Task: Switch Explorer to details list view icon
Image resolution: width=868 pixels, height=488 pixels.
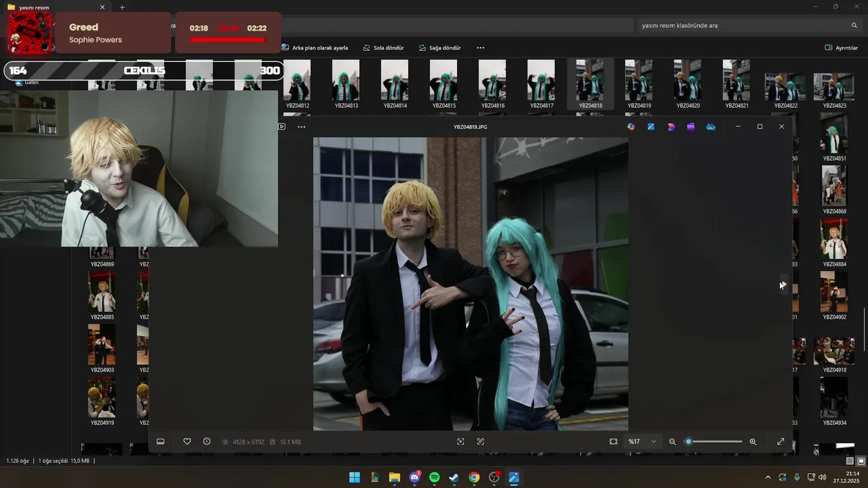Action: [850, 461]
